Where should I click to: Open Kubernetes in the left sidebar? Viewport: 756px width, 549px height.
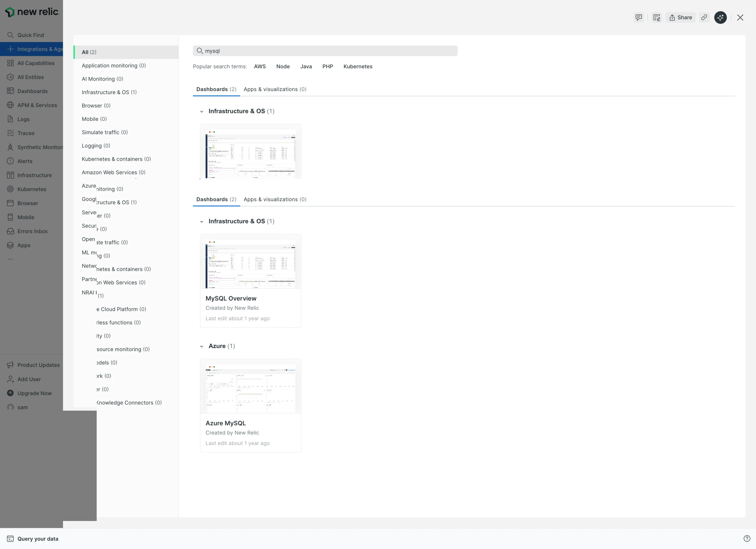[31, 189]
